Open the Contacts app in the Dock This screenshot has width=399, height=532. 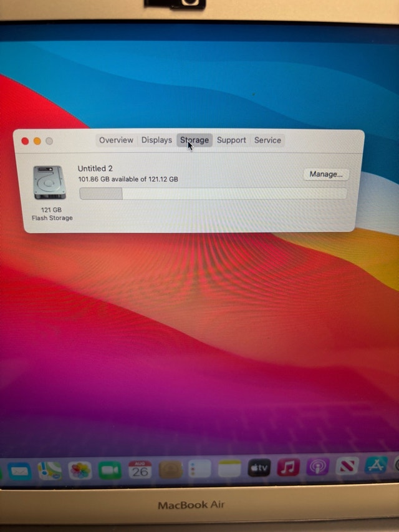[x=171, y=469]
